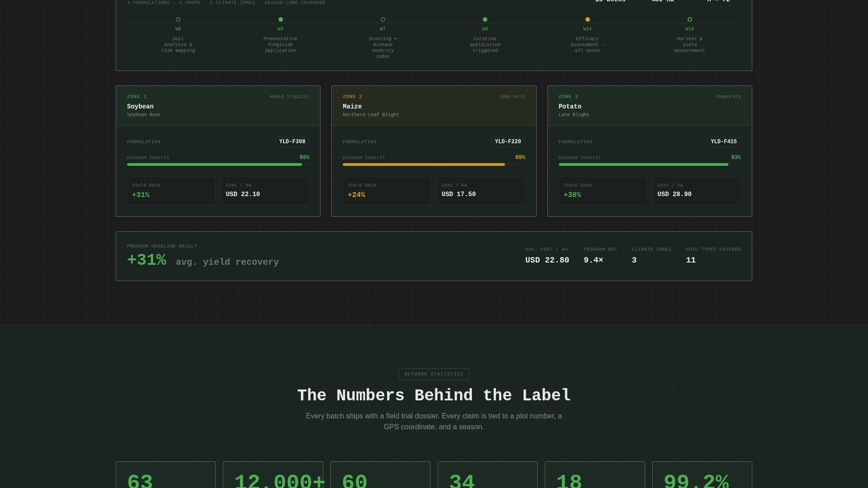868x488 pixels.
Task: Open the YLD-F308 formulation badge
Action: pyautogui.click(x=292, y=141)
